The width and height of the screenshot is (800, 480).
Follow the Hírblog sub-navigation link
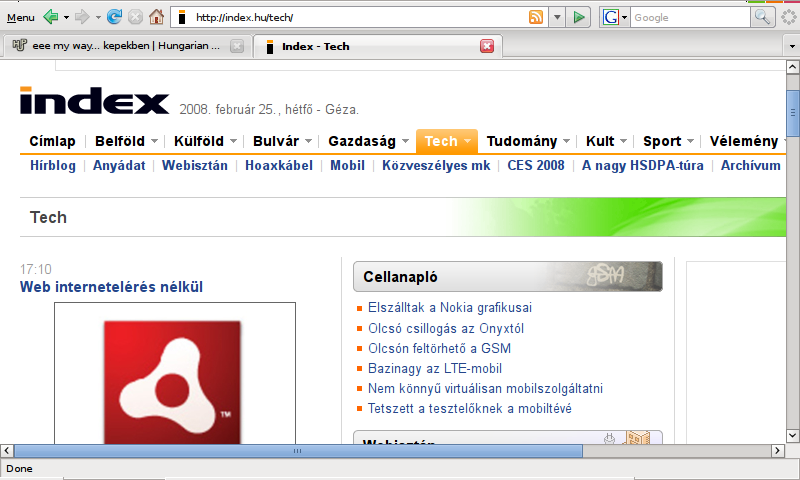(53, 166)
